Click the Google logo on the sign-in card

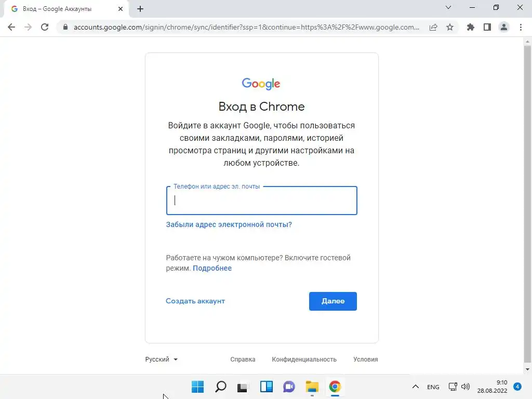[261, 84]
